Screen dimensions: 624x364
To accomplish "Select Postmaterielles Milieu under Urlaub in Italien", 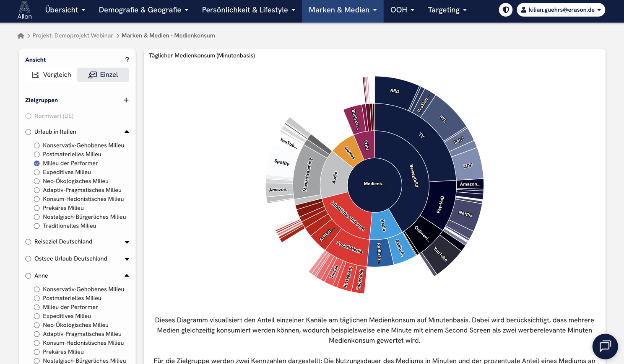I will pos(37,155).
